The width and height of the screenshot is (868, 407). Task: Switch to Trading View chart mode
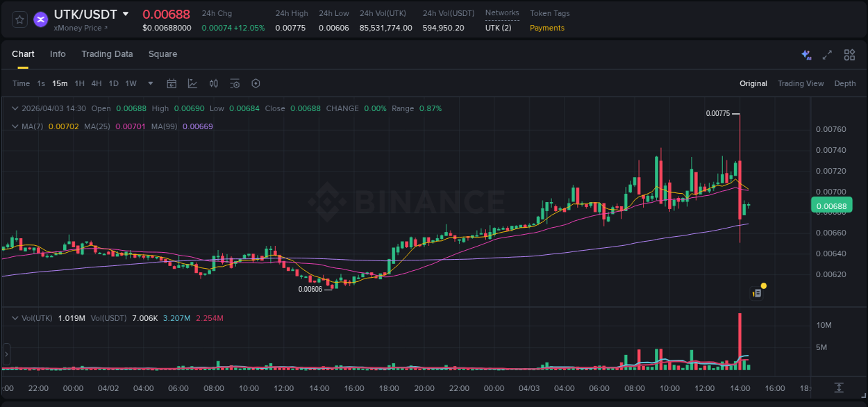pyautogui.click(x=801, y=83)
